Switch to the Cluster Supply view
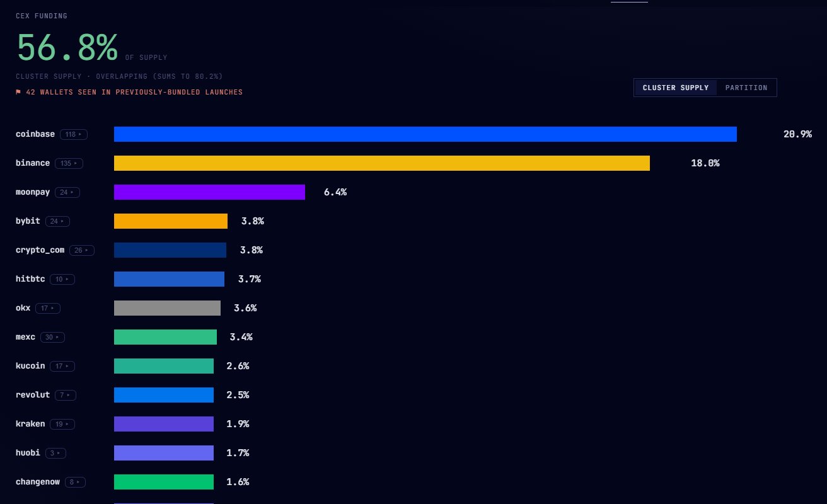 pyautogui.click(x=675, y=88)
